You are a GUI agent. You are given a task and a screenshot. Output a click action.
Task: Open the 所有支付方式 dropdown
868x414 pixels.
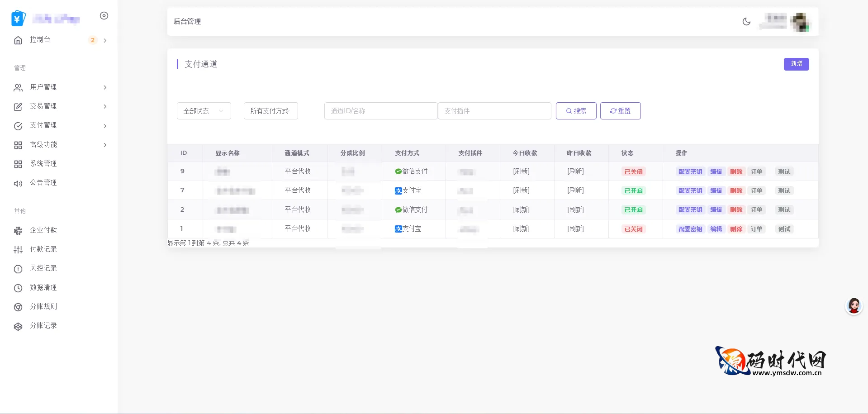270,111
